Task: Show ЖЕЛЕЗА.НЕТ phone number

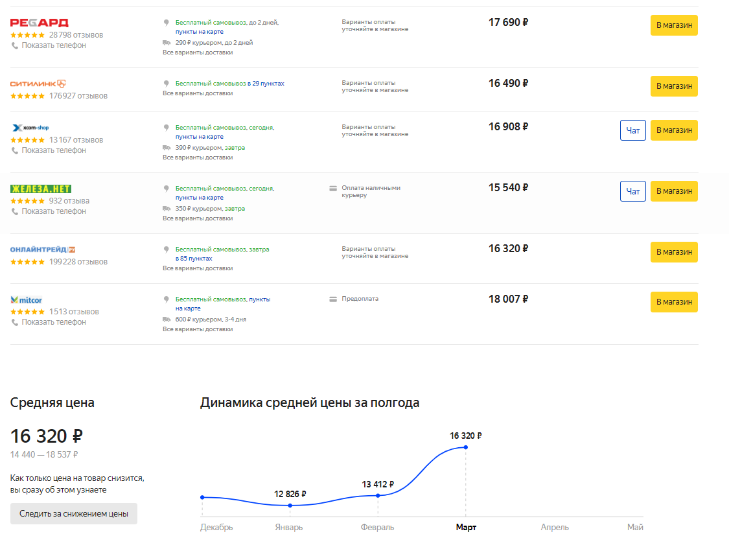Action: (54, 212)
